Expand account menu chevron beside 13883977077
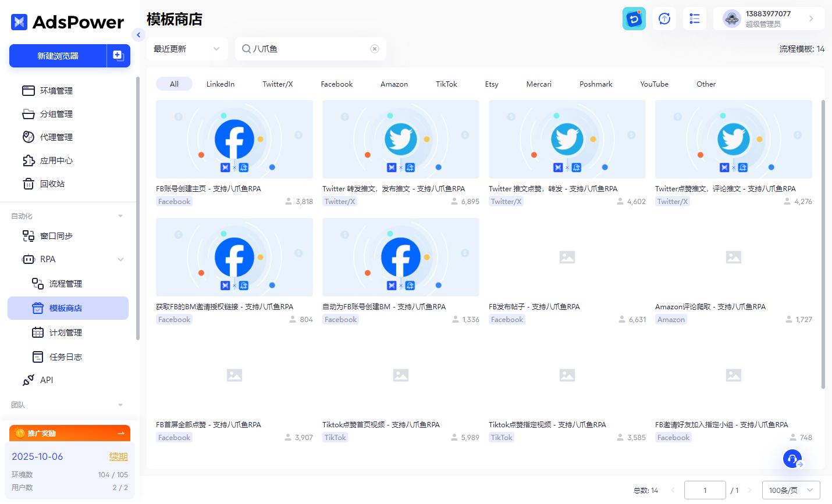832x504 pixels. 811,19
